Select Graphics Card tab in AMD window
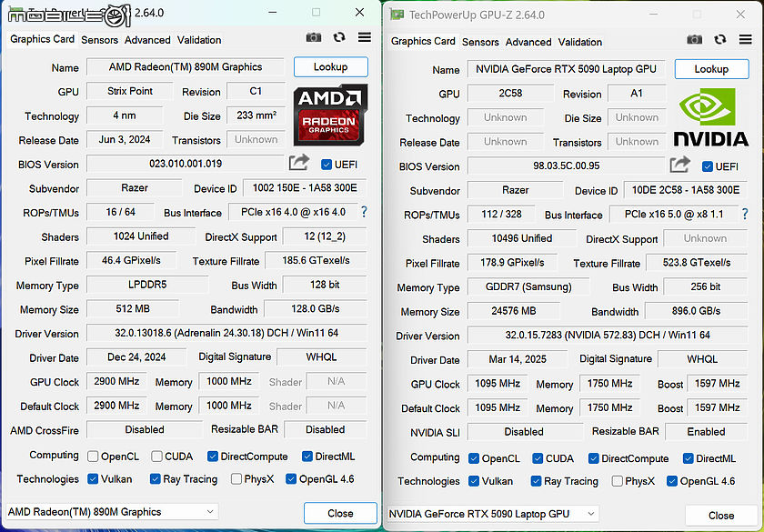Image resolution: width=764 pixels, height=532 pixels. (43, 39)
